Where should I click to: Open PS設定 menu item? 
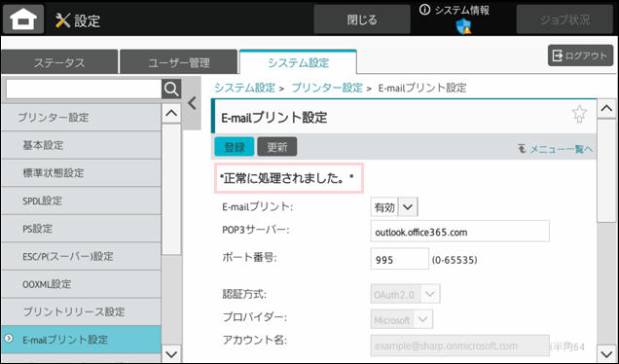point(81,229)
